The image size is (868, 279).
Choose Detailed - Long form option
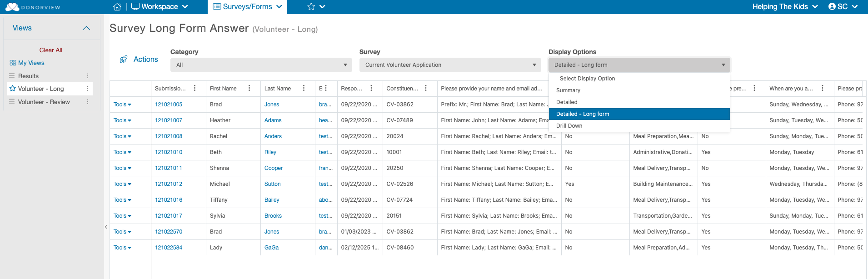(x=639, y=114)
